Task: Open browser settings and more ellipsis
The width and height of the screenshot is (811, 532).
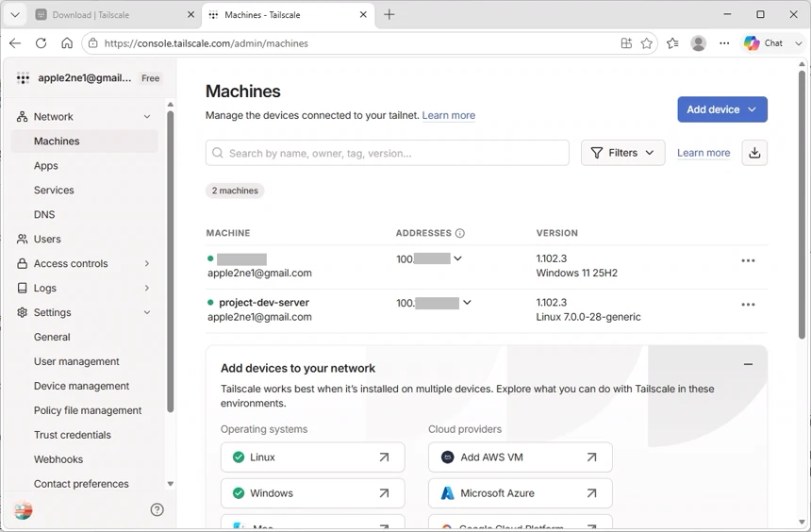Action: (x=724, y=43)
